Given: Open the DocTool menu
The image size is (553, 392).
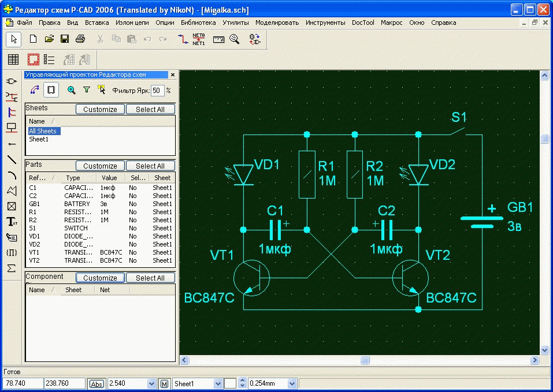Looking at the screenshot, I should [363, 23].
